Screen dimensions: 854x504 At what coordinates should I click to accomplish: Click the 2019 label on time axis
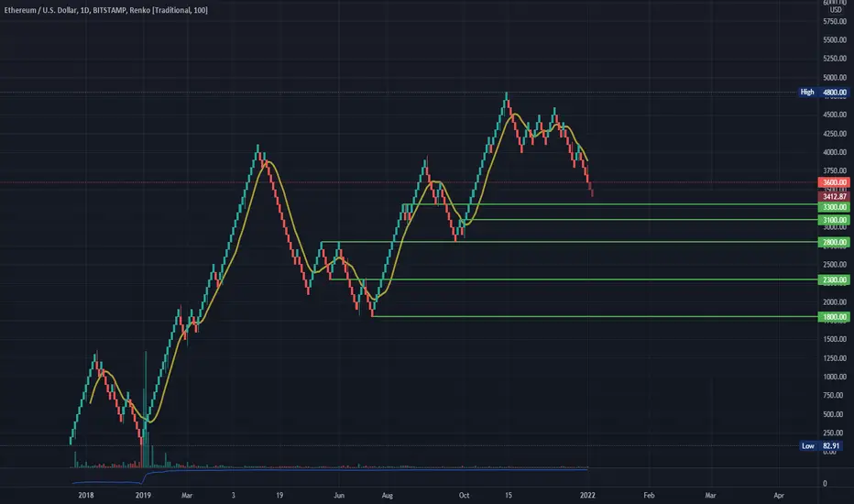[143, 495]
